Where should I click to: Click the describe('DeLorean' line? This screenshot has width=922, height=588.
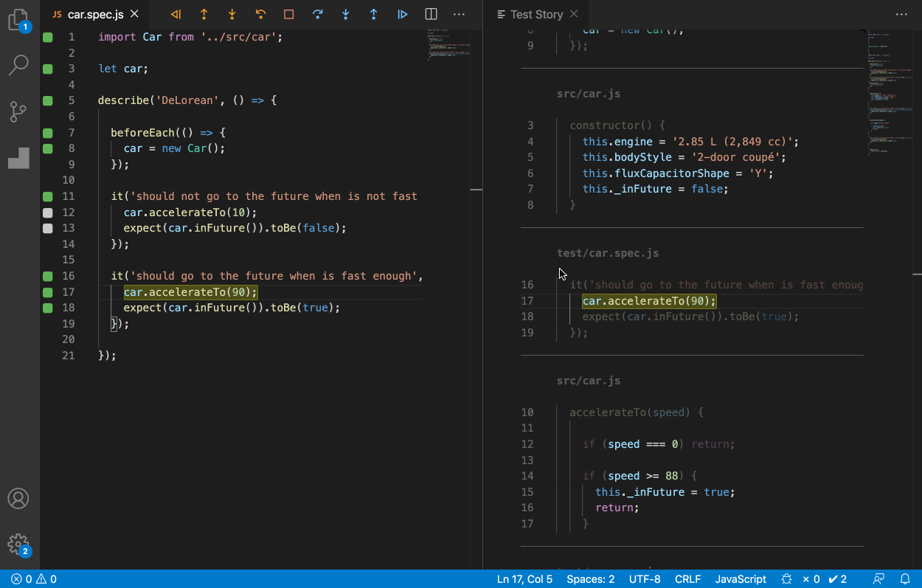tap(187, 101)
